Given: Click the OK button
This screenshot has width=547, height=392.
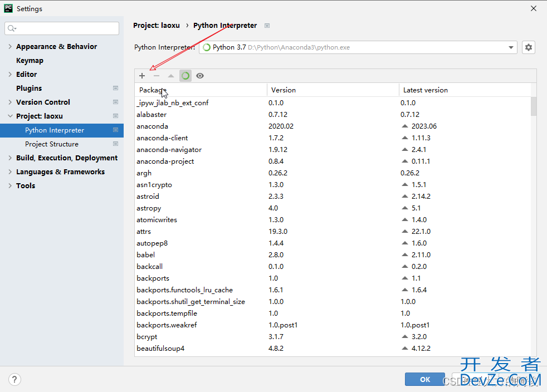Looking at the screenshot, I should 424,379.
